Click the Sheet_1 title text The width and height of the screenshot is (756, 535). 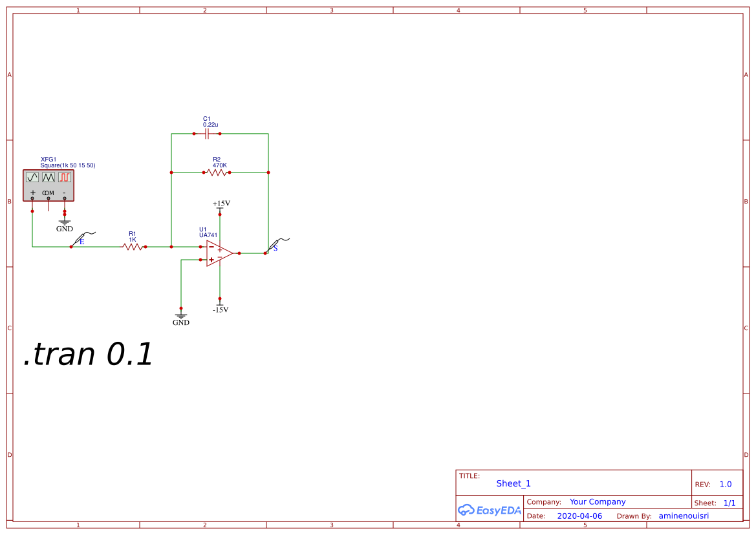click(x=513, y=483)
